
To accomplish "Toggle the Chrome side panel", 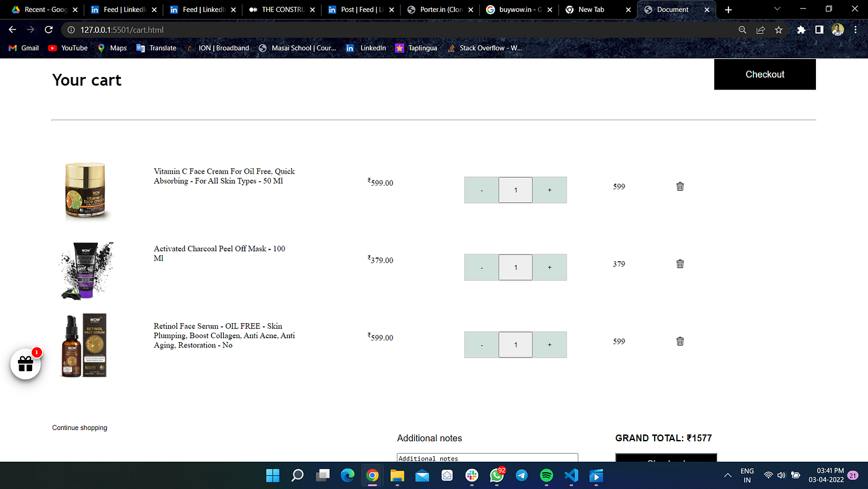I will [819, 30].
